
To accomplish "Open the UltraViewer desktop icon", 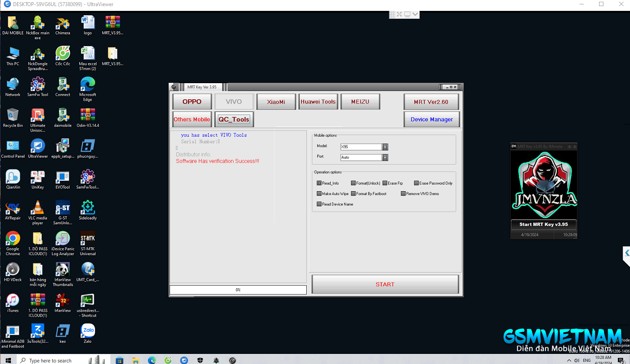I will 37,149.
